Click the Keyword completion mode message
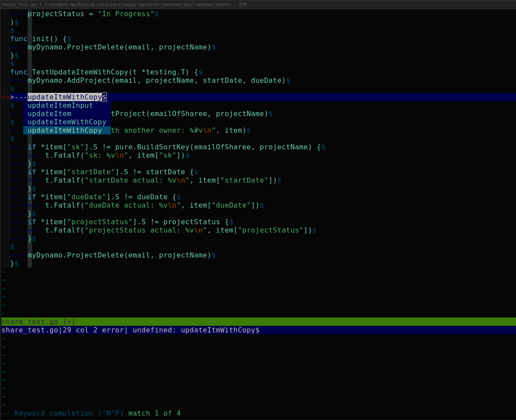Viewport: 516px width, 420px height. click(x=63, y=413)
